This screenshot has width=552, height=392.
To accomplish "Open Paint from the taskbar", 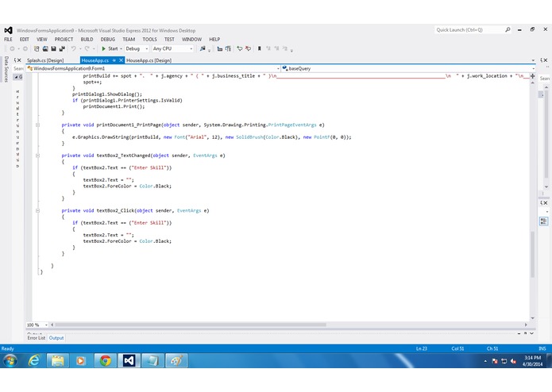I will [176, 361].
